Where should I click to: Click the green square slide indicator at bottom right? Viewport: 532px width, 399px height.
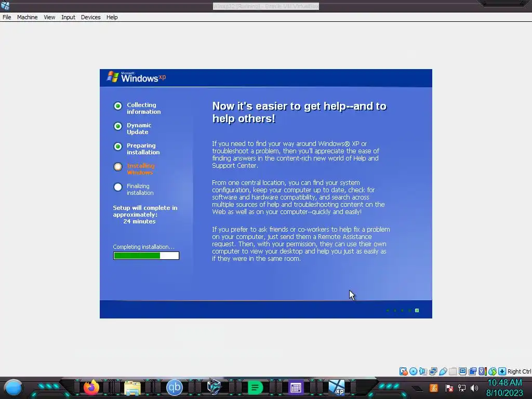(x=417, y=311)
